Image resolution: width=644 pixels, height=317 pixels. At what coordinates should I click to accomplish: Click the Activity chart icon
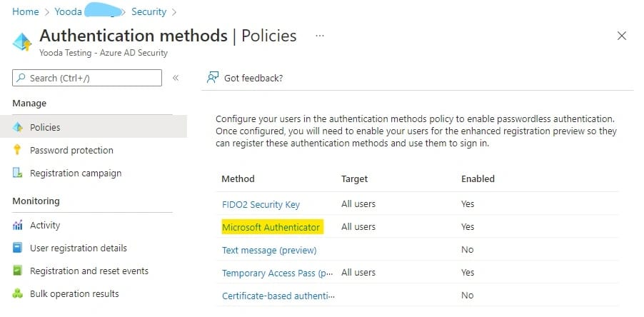tap(18, 225)
